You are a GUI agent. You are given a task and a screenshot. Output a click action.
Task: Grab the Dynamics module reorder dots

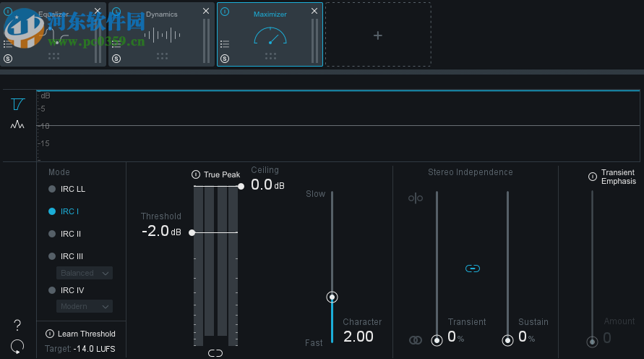pyautogui.click(x=162, y=56)
